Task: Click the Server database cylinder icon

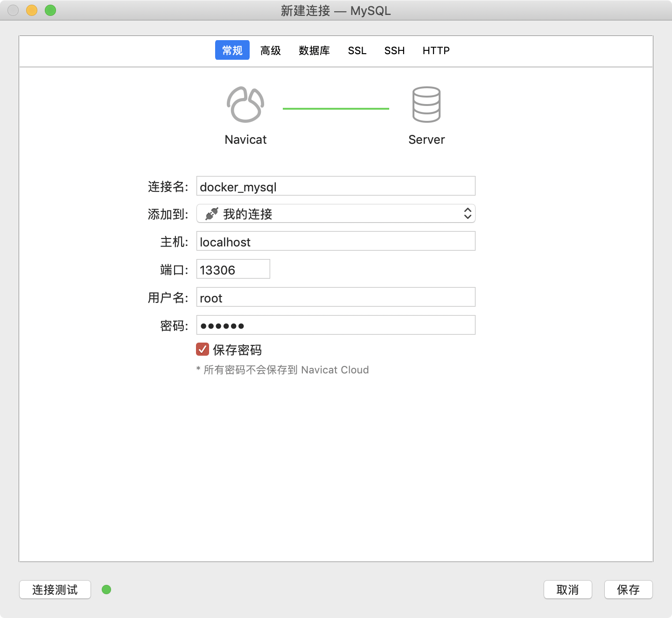Action: point(426,104)
